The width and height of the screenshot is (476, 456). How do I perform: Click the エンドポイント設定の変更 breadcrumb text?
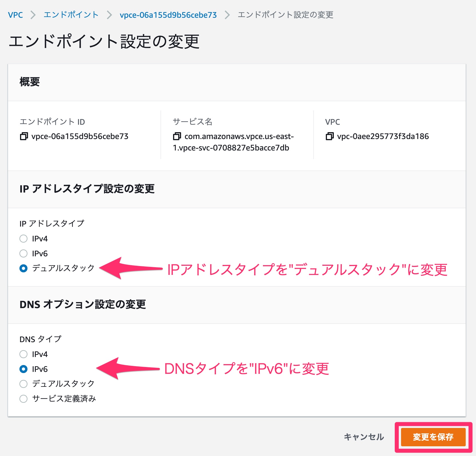click(285, 15)
